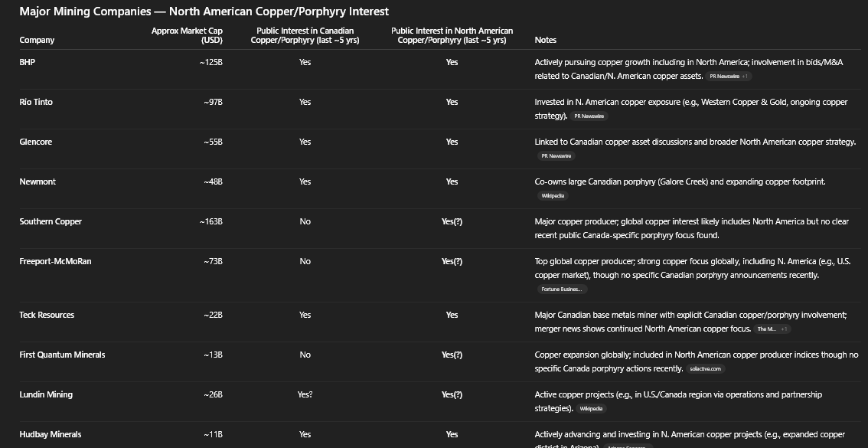
Task: Open the Wikipedia citation for Newmont
Action: 553,196
